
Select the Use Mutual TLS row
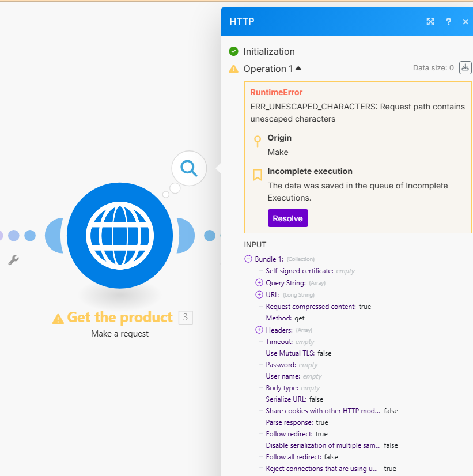tap(298, 353)
